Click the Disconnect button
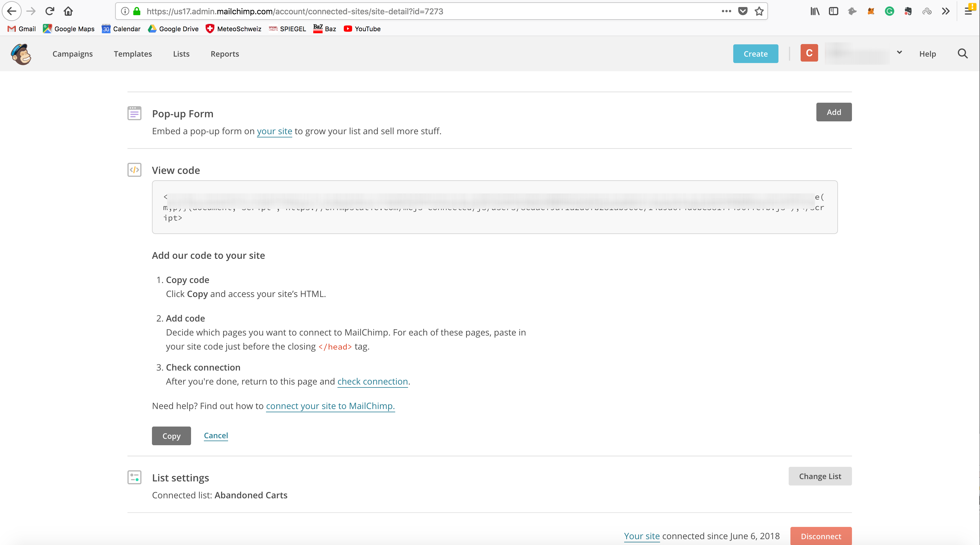This screenshot has height=545, width=980. coord(821,536)
